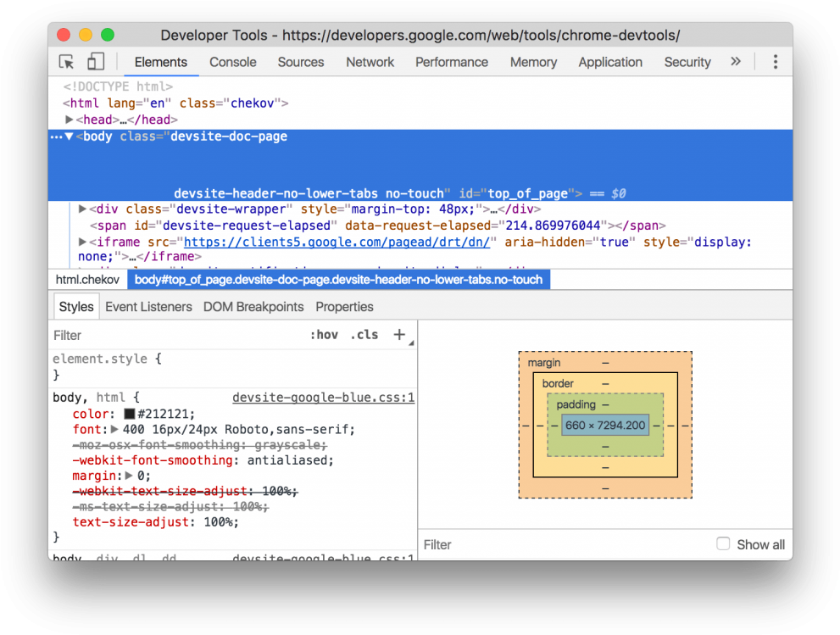Open the Event Listeners tab
Screen dimensions: 840x635
click(x=148, y=306)
